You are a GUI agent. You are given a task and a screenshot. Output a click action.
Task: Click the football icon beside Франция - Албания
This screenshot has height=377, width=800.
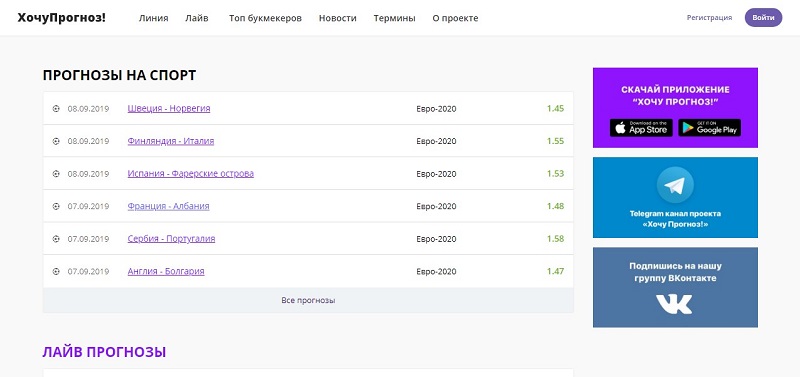pos(56,207)
